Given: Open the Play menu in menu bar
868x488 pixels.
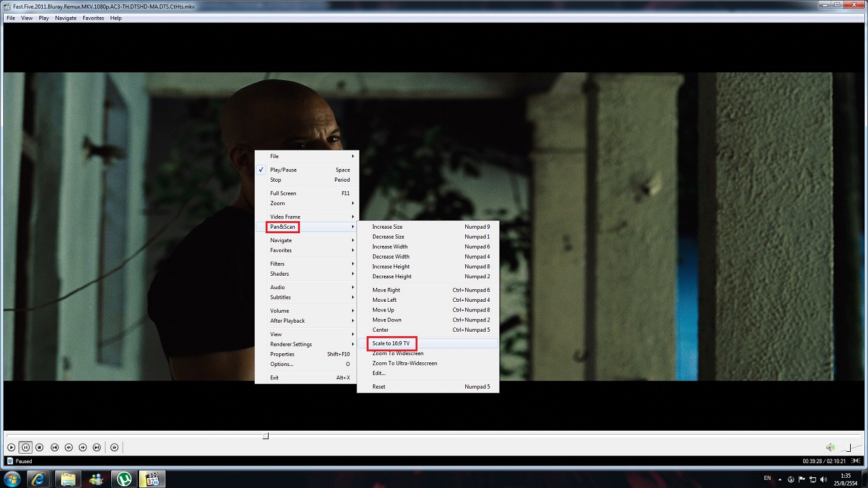Looking at the screenshot, I should click(44, 18).
